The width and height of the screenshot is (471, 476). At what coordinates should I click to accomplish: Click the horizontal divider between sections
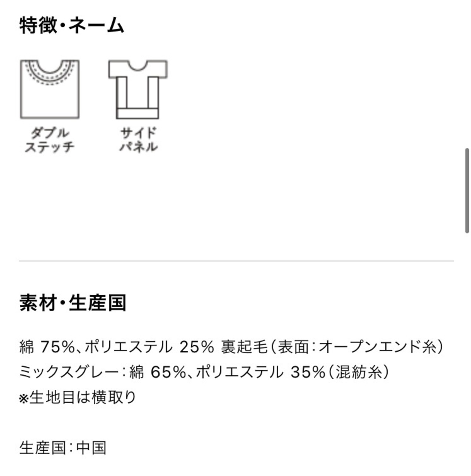[236, 261]
